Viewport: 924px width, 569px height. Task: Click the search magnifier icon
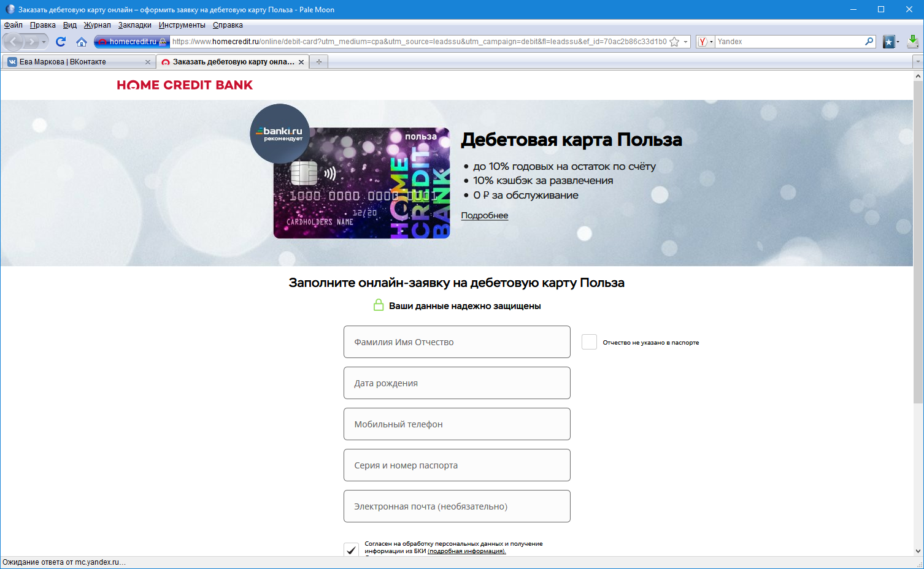tap(869, 42)
